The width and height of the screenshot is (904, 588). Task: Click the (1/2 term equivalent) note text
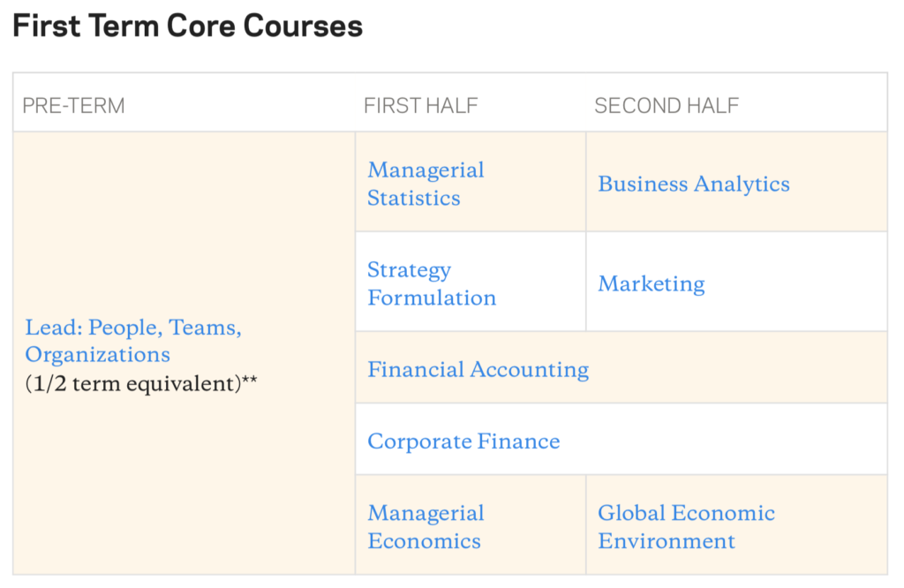click(x=133, y=383)
